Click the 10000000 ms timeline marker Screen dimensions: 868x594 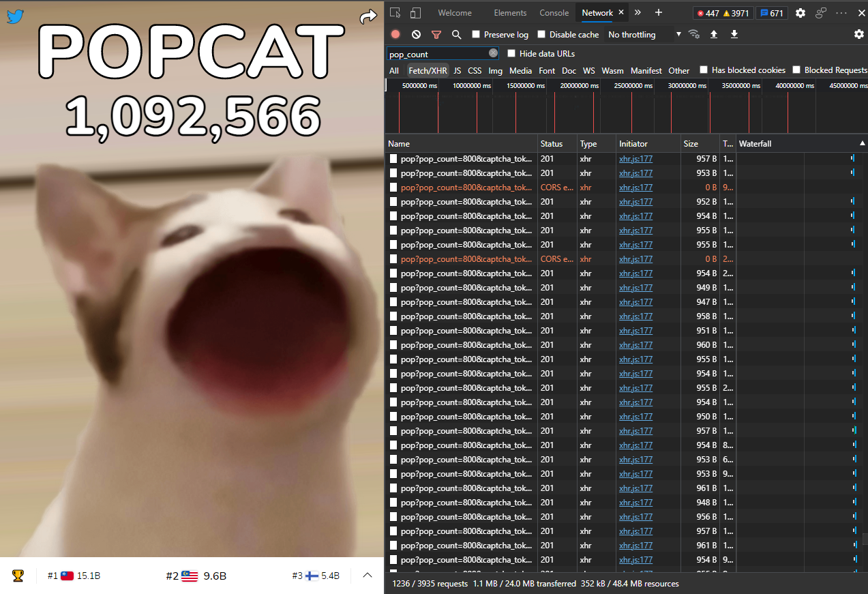(x=472, y=86)
